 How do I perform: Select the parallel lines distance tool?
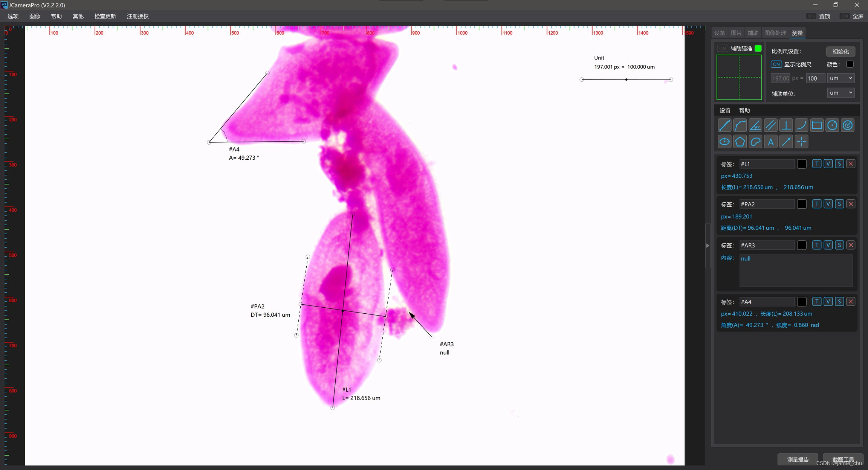point(771,125)
